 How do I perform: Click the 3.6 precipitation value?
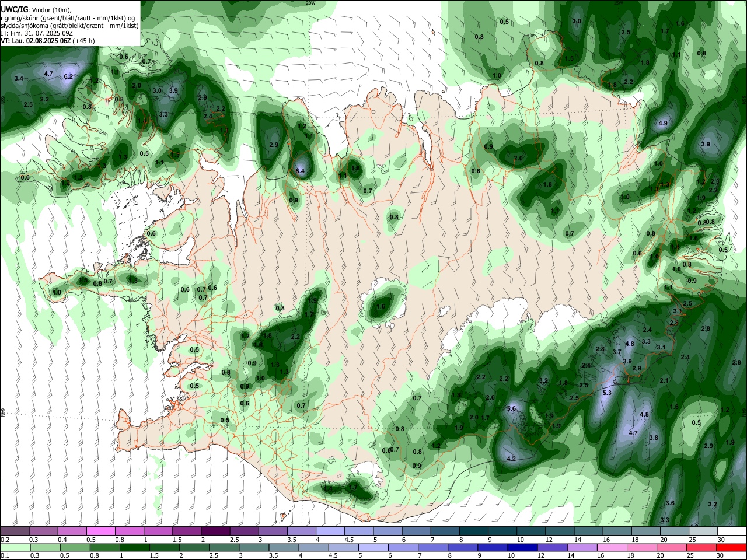(x=670, y=503)
